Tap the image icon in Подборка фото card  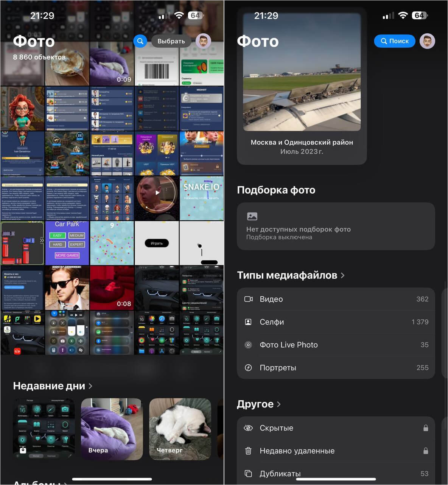pyautogui.click(x=252, y=216)
